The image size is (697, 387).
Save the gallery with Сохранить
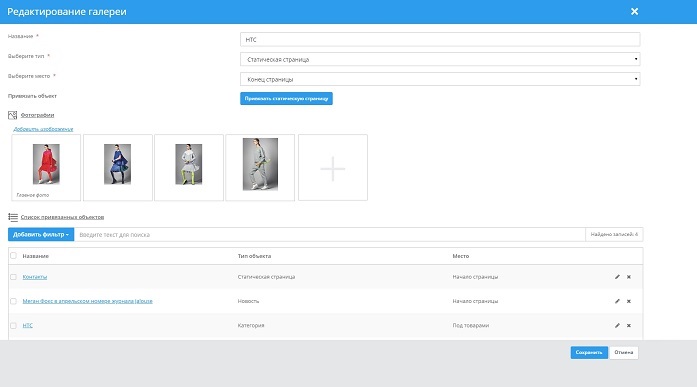tap(589, 352)
